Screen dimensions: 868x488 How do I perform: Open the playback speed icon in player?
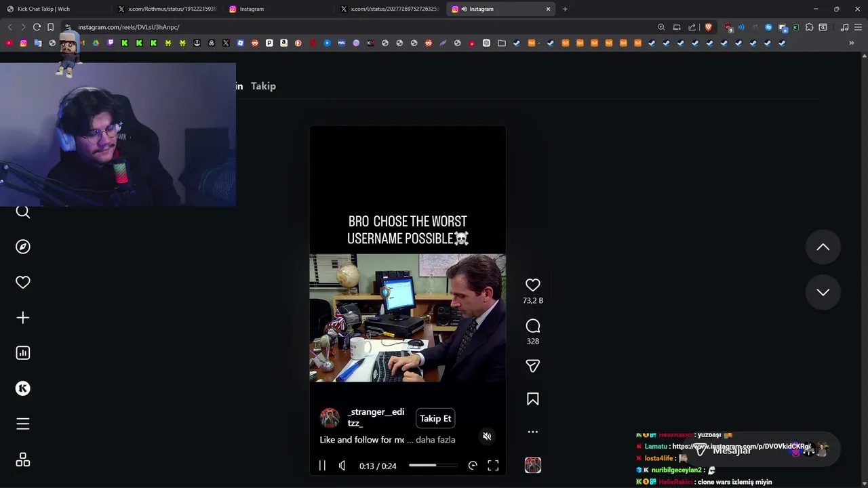473,466
